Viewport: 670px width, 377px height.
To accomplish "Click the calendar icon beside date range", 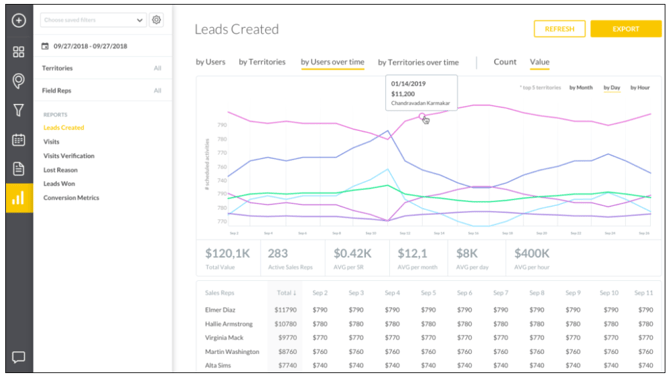I will (x=45, y=46).
